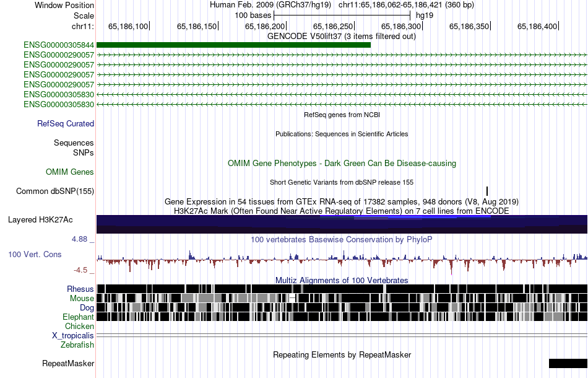The width and height of the screenshot is (588, 378).
Task: Click Multiz Alignments of 100 Vertebrates title
Action: (x=342, y=281)
